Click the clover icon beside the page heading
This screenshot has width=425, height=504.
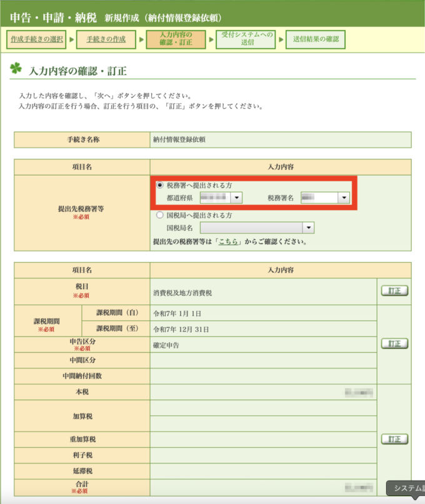click(x=16, y=68)
